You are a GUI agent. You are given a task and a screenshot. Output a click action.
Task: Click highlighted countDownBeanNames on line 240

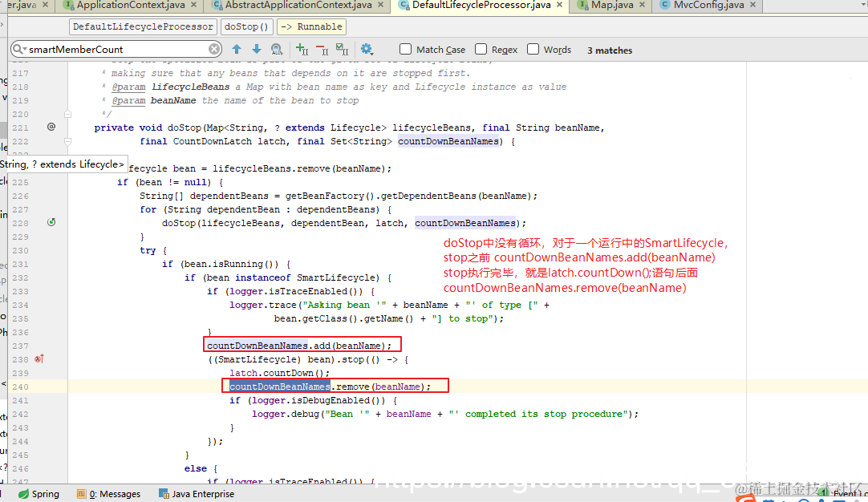pyautogui.click(x=279, y=387)
